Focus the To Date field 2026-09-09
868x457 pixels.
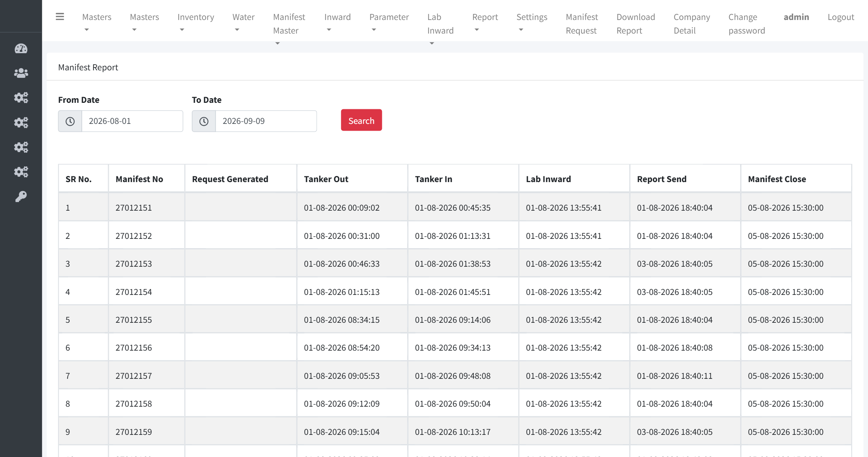(x=266, y=121)
